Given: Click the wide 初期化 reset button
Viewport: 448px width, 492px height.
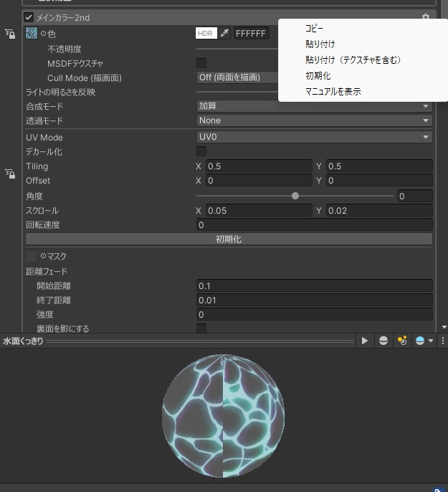Looking at the screenshot, I should tap(229, 239).
